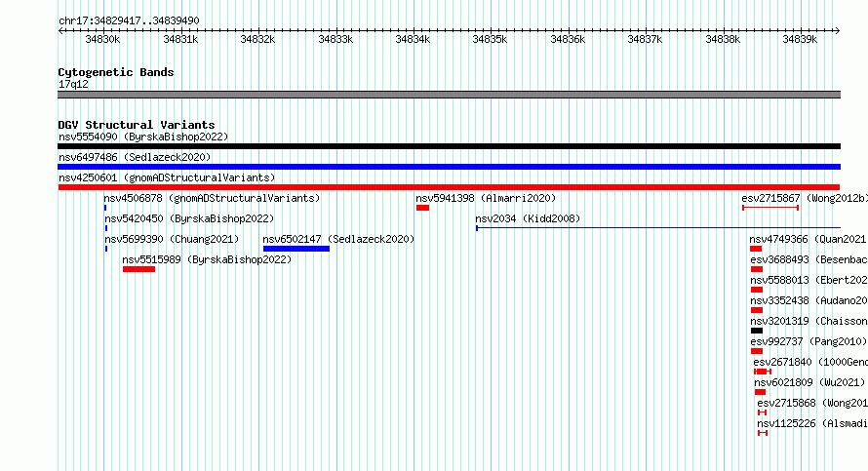Screen dimensions: 868x471
Task: Click the 34838k ruler tick
Action: [723, 39]
